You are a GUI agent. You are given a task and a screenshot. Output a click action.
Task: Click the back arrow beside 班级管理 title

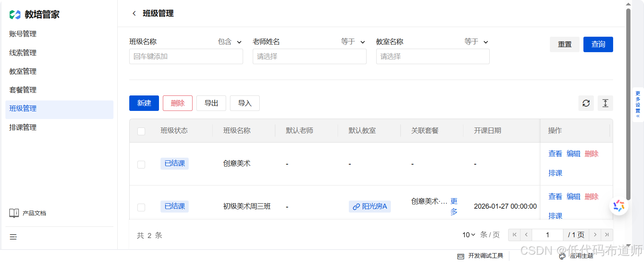pyautogui.click(x=134, y=14)
